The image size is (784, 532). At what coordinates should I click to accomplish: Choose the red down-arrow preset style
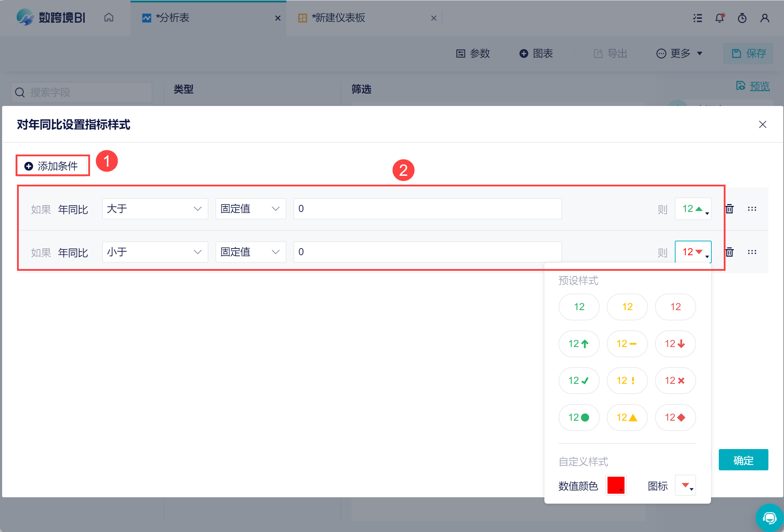tap(676, 344)
